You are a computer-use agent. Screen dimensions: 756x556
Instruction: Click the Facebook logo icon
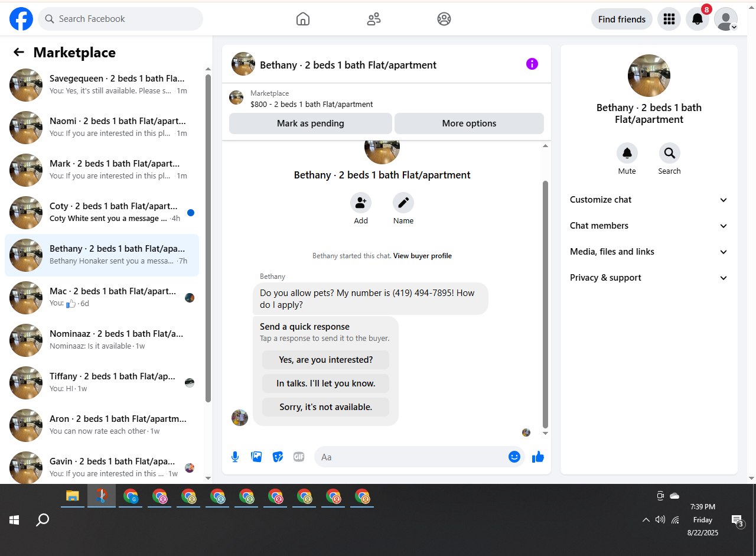(21, 19)
